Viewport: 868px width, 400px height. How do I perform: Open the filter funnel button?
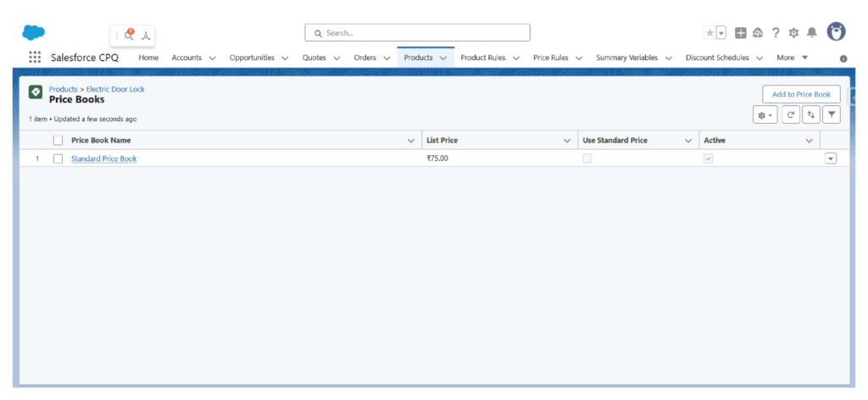(832, 115)
